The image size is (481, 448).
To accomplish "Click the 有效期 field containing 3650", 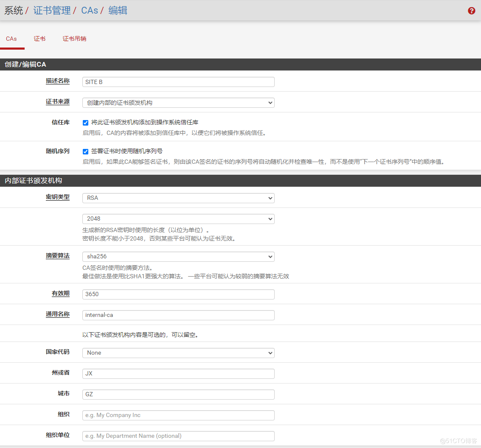I will pyautogui.click(x=178, y=294).
